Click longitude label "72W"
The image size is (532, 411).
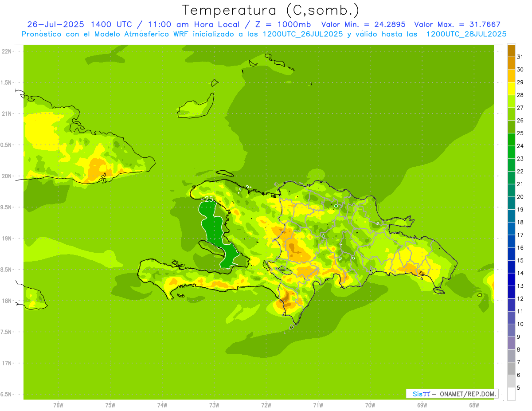266,405
